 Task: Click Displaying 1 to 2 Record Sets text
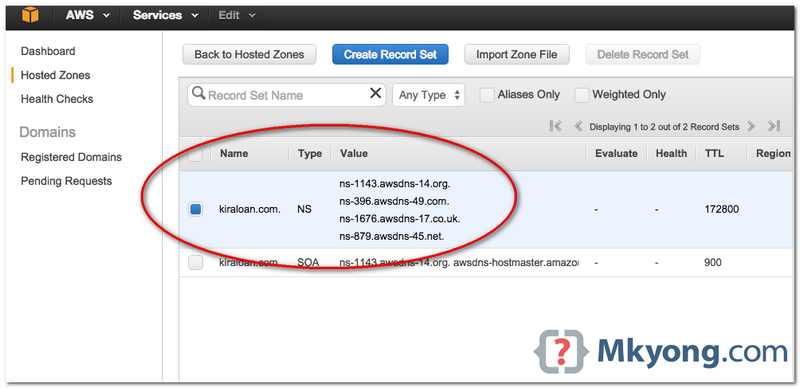coord(664,127)
